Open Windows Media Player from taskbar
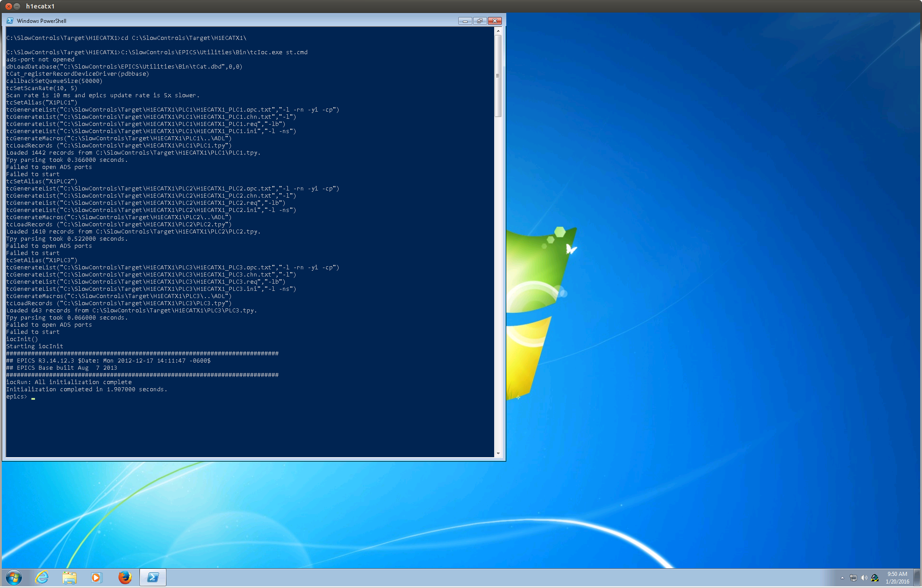The image size is (922, 588). click(x=96, y=577)
